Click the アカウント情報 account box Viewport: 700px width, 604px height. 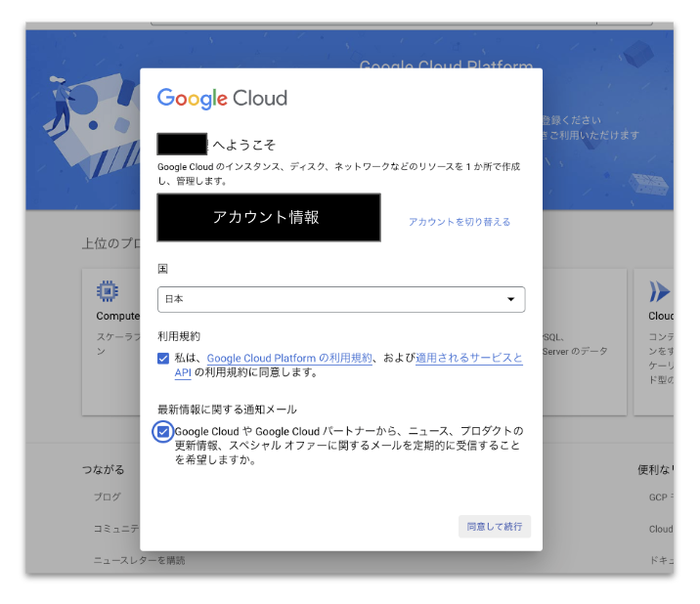point(269,217)
